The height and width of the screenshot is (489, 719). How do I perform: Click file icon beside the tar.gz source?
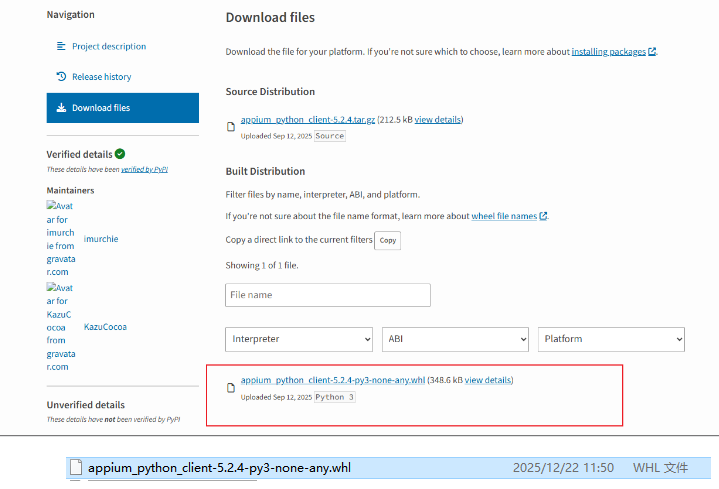(x=231, y=127)
